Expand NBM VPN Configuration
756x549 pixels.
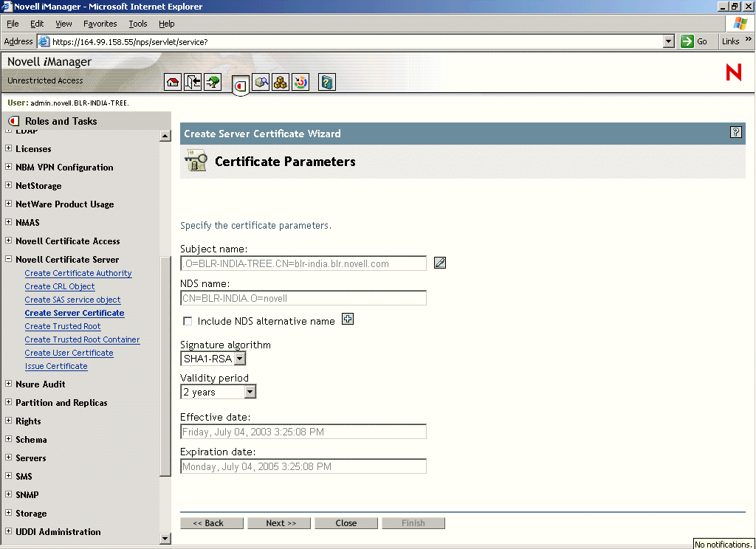(8, 166)
